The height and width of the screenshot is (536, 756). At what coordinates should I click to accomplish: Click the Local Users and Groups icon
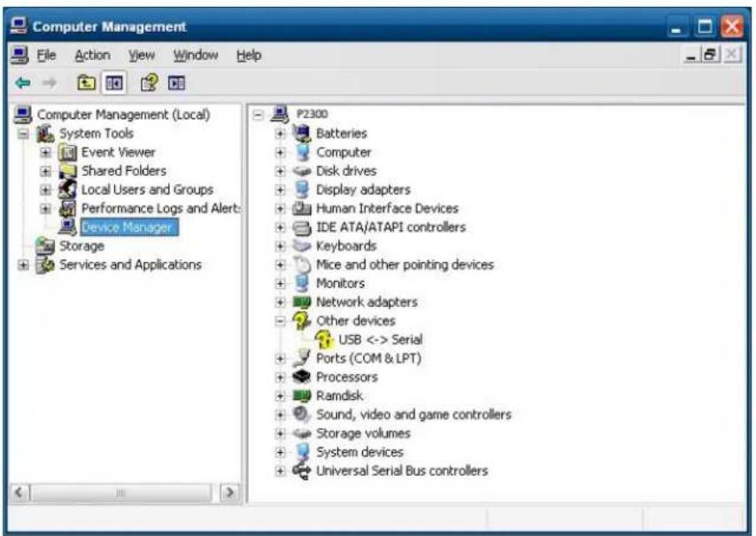click(67, 190)
